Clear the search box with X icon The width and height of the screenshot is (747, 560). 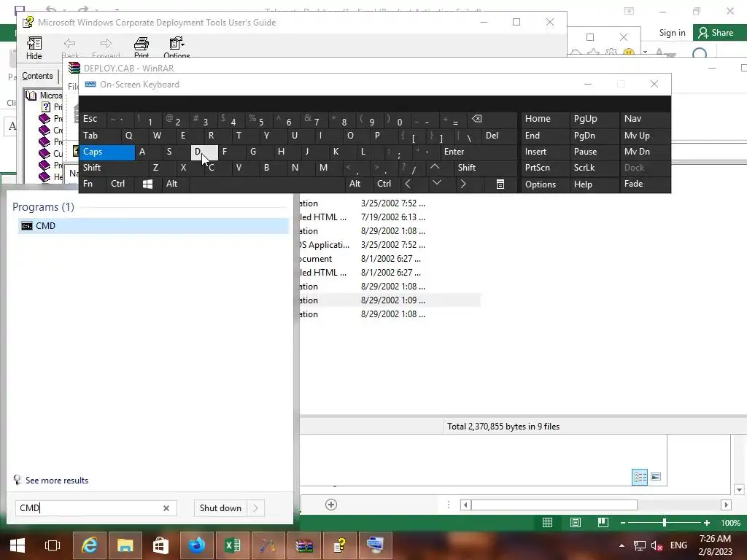coord(166,508)
